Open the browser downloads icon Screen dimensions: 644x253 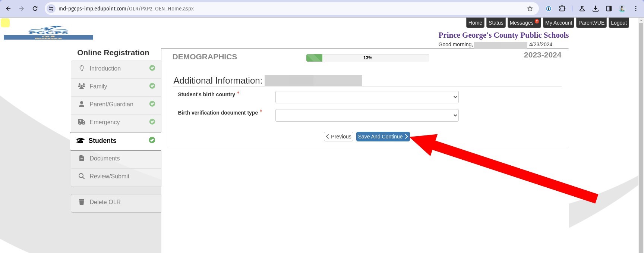[x=596, y=9]
